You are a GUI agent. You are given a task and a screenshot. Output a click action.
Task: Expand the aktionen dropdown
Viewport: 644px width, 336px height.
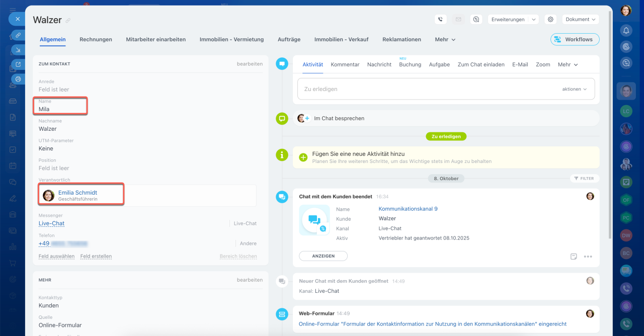575,89
